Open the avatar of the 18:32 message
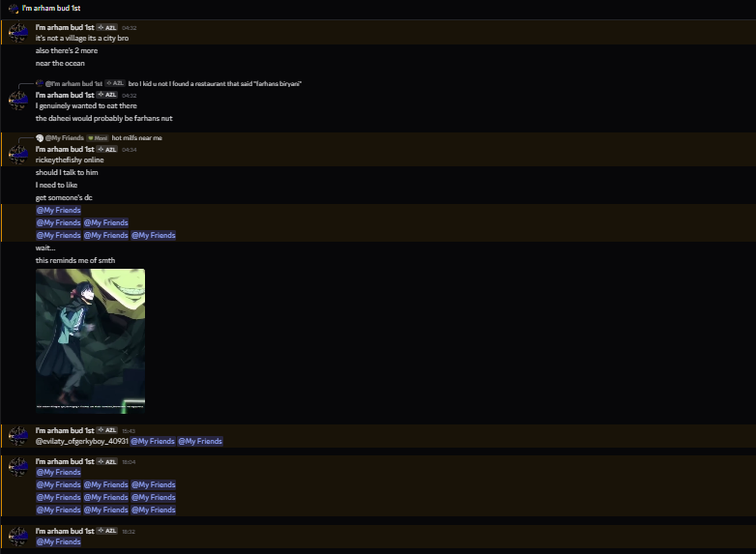The image size is (756, 554). pos(18,536)
